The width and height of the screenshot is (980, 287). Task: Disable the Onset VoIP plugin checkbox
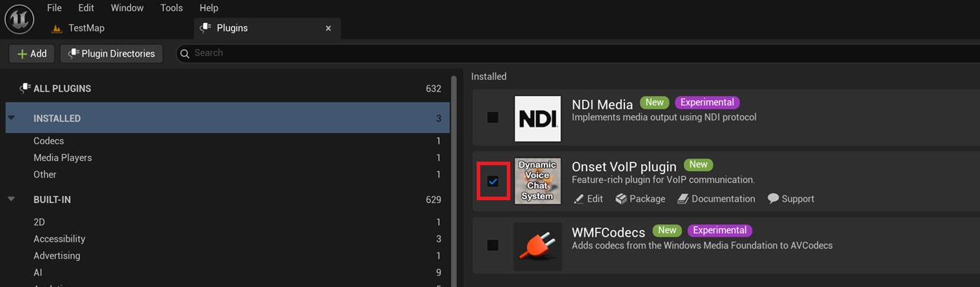[493, 181]
